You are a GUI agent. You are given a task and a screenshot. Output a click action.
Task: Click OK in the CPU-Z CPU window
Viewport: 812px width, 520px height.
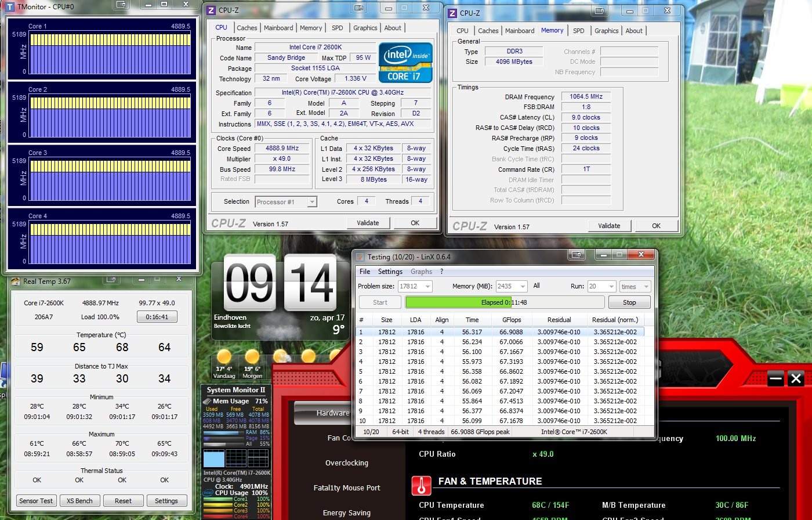(415, 223)
